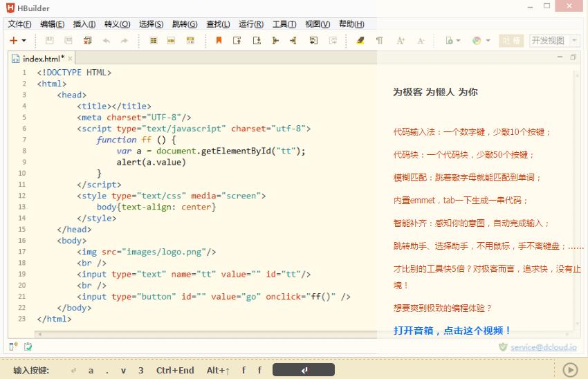The image size is (588, 379).
Task: Expand the browser Chrome icon dropdown
Action: (x=488, y=41)
